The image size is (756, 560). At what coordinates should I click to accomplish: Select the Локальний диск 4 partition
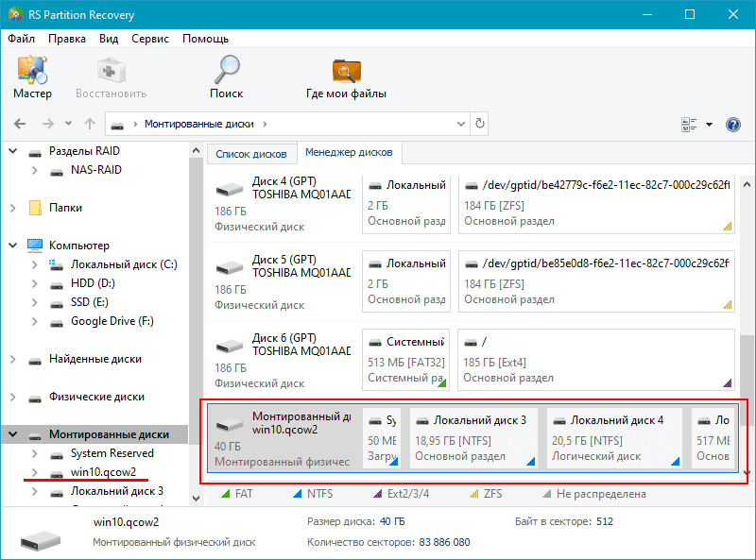tap(614, 438)
